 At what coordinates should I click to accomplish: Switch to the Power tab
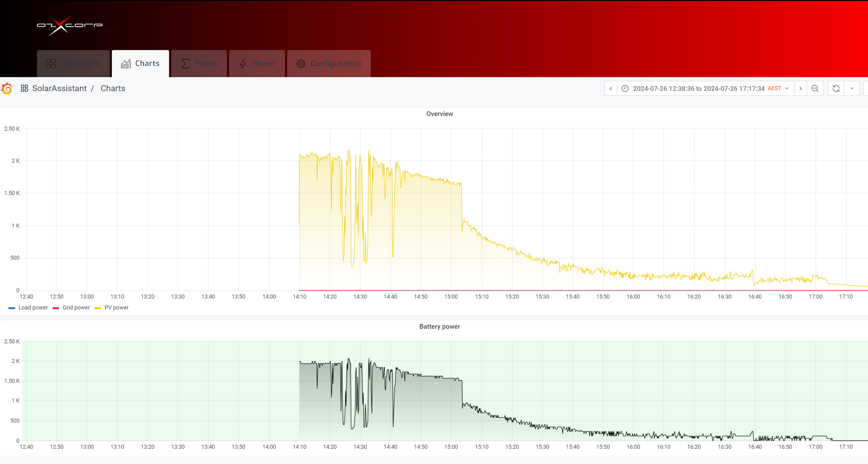pyautogui.click(x=257, y=63)
